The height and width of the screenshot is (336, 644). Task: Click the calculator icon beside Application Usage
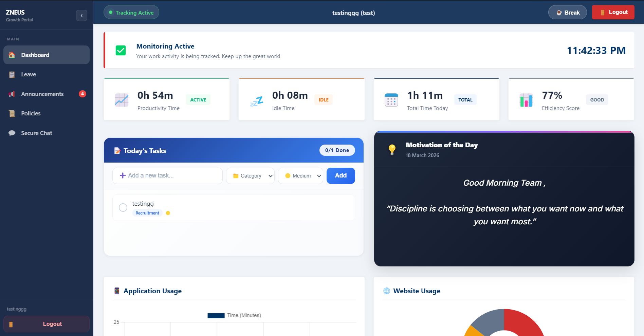[x=117, y=291]
